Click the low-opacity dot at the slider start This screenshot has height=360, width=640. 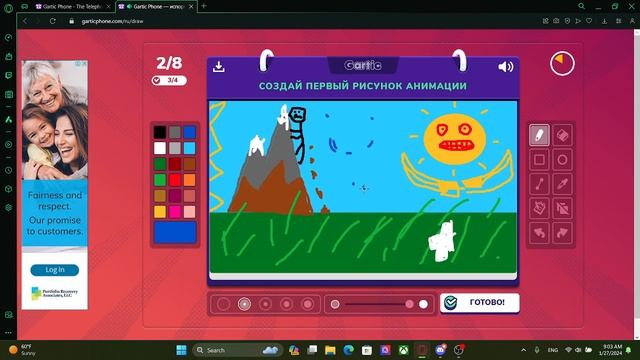tap(335, 304)
